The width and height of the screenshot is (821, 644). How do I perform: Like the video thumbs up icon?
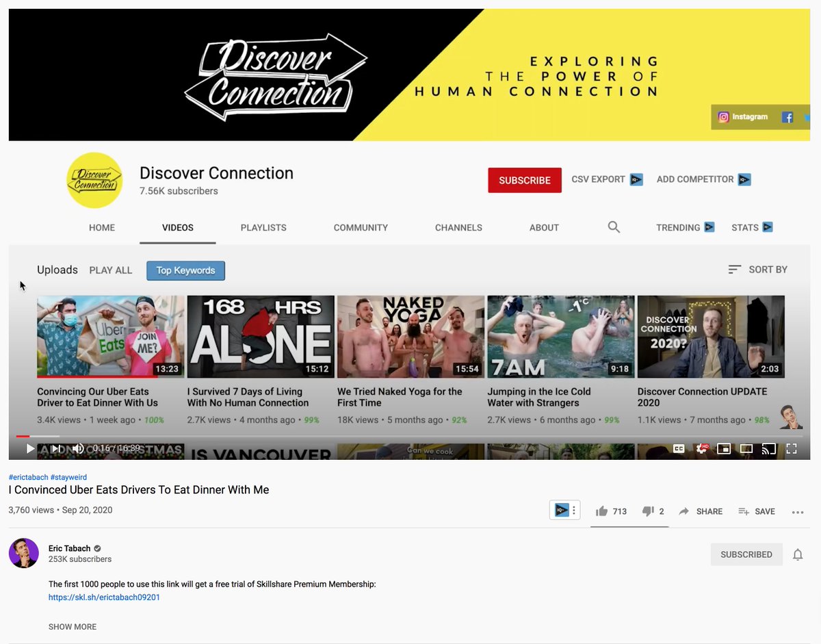coord(602,511)
